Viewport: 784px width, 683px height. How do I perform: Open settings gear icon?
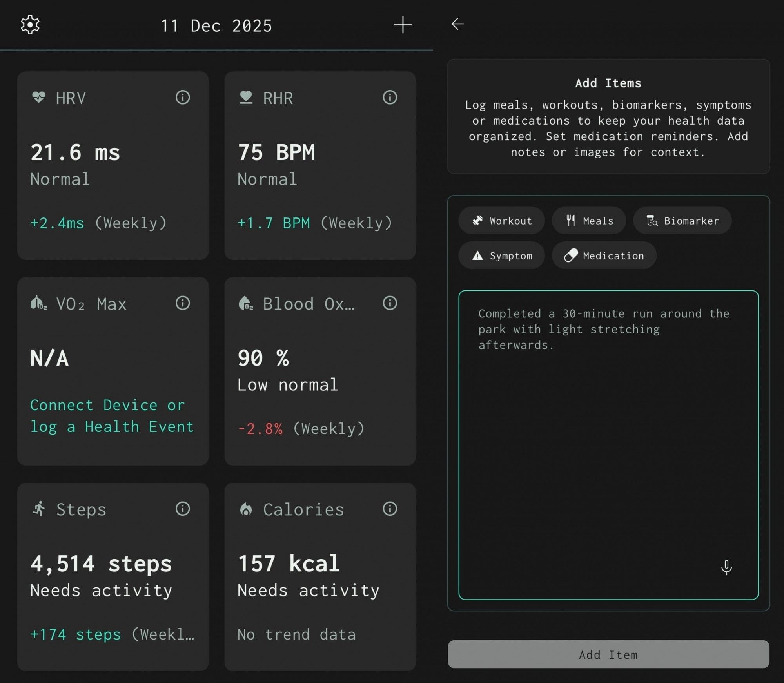tap(30, 25)
